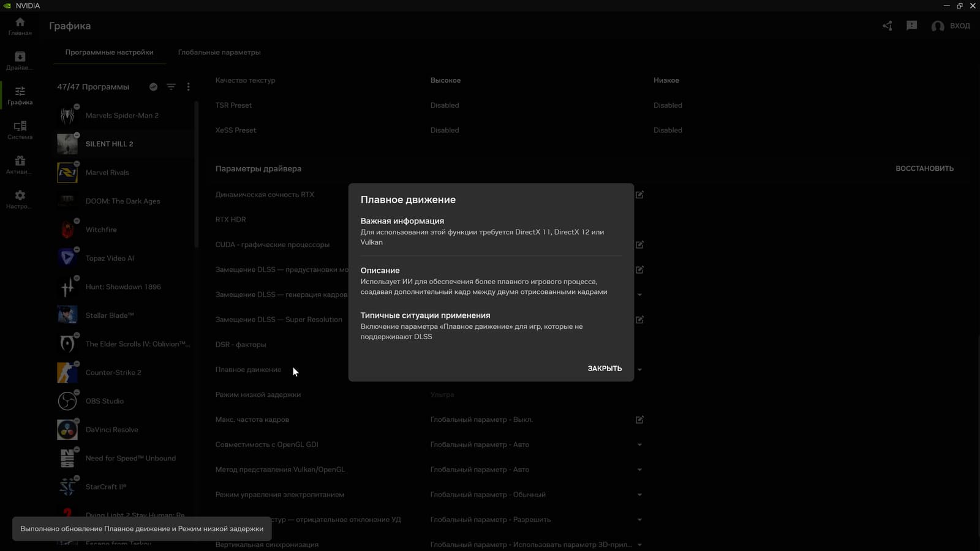Expand отрицательное отклонение УД dropdown
The image size is (980, 551).
pyautogui.click(x=639, y=520)
